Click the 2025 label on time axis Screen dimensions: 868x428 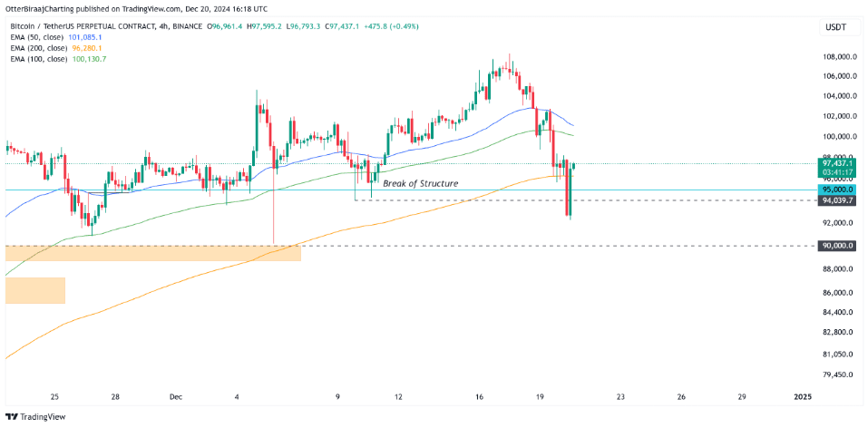[803, 397]
